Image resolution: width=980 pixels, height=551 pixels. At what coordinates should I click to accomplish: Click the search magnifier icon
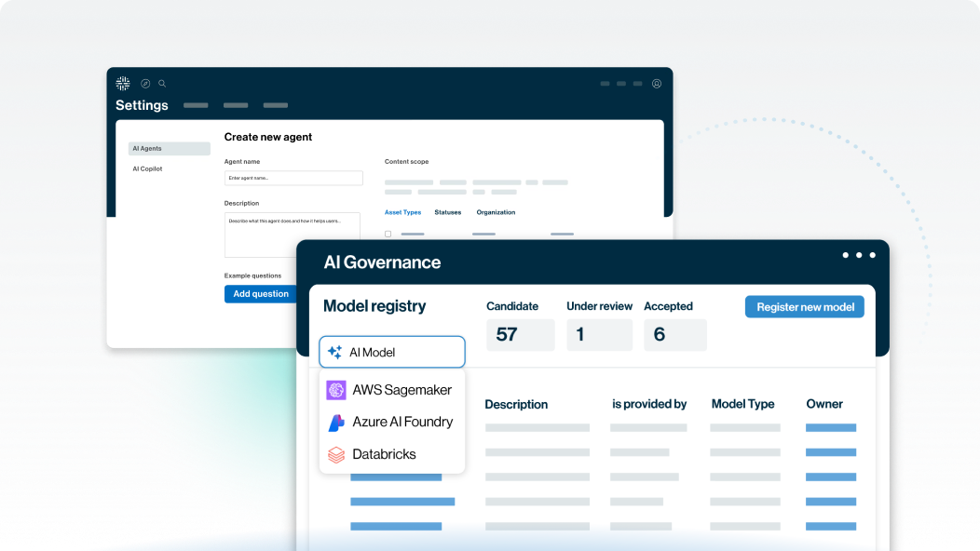[162, 84]
